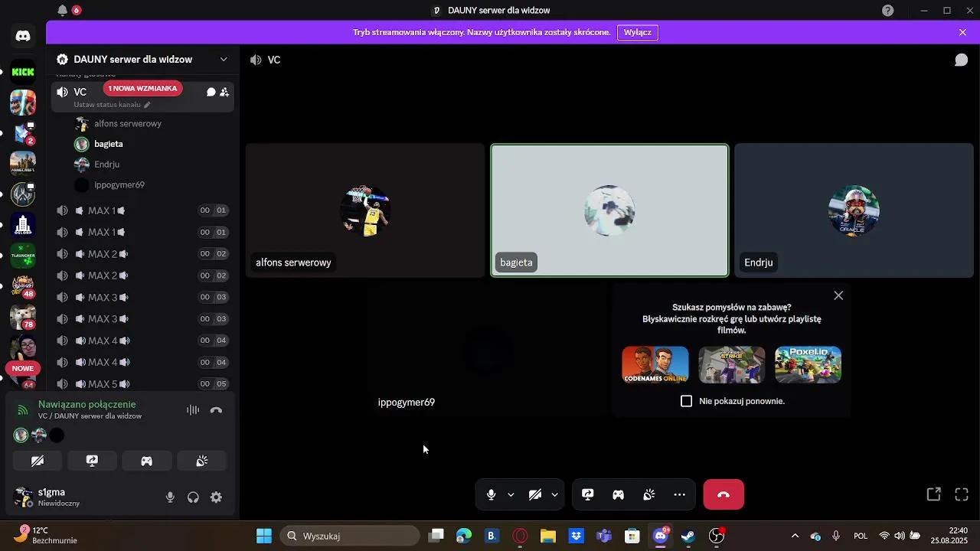Open Steam from the taskbar

tap(688, 536)
